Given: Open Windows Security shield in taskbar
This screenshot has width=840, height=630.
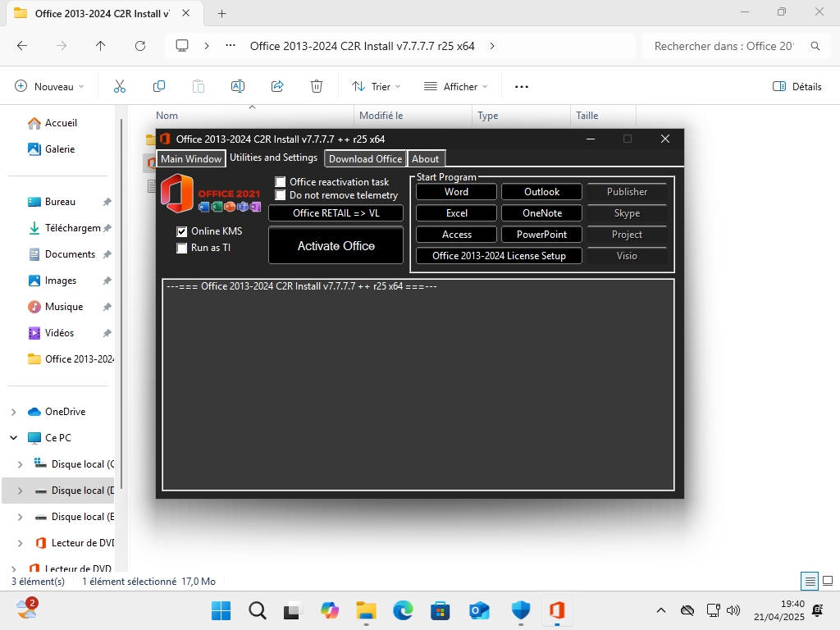Looking at the screenshot, I should (x=521, y=610).
